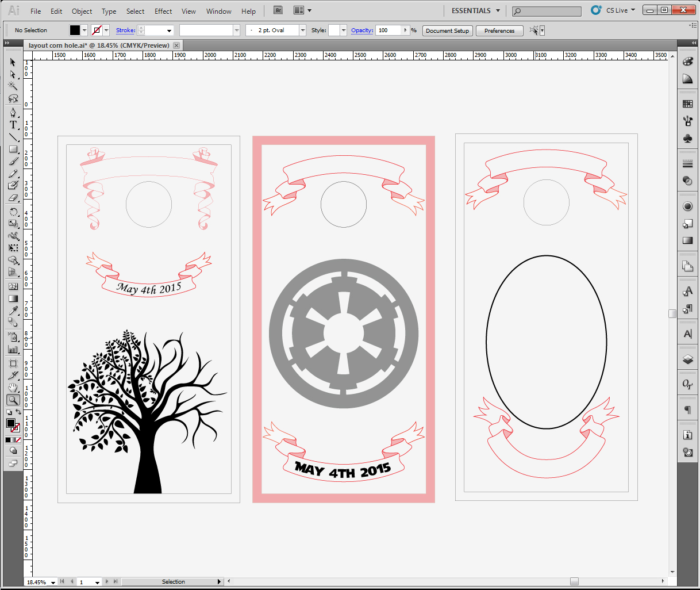Swap fill and stroke colors
The image size is (700, 590).
(x=18, y=412)
